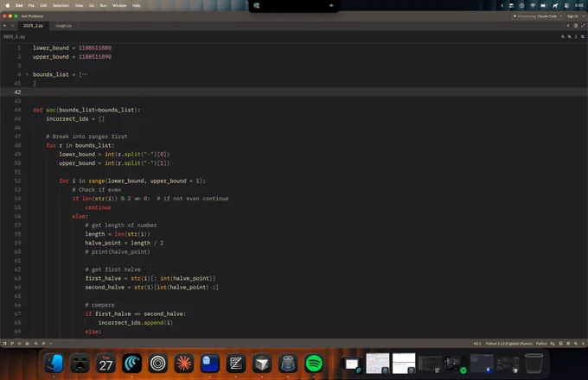Open project search from status bar magnifier

(36, 344)
